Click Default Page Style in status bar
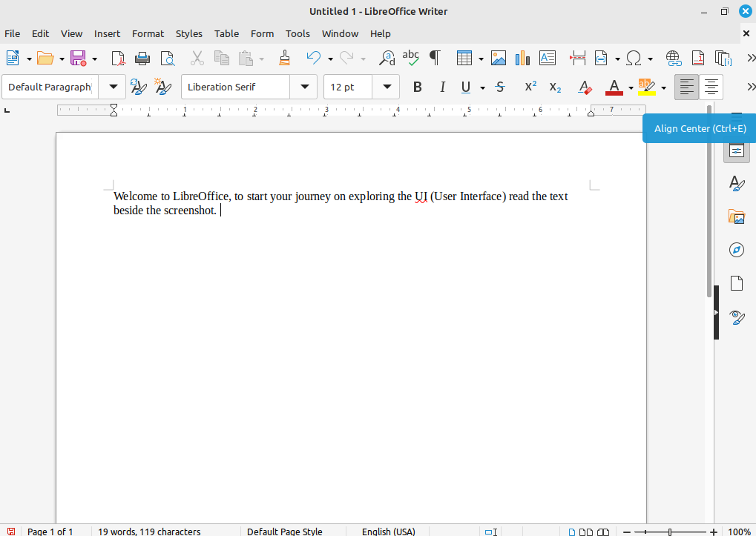This screenshot has width=756, height=536. [284, 532]
